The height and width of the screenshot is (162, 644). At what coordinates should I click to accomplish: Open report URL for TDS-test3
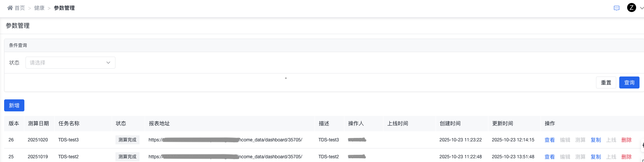225,140
